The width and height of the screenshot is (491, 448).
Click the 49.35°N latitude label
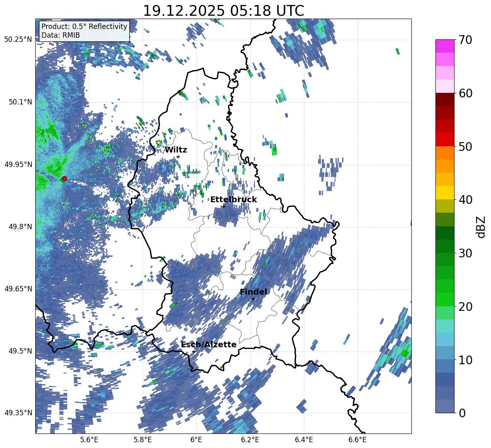tap(18, 413)
